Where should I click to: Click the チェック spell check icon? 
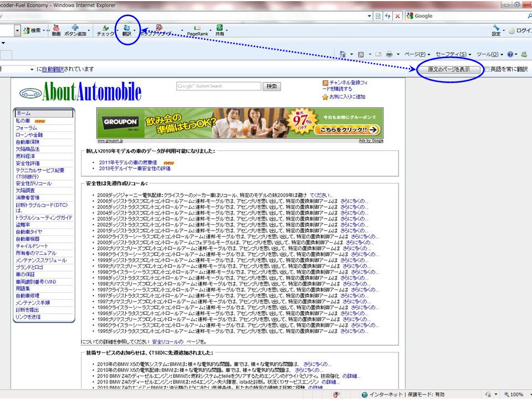point(105,28)
